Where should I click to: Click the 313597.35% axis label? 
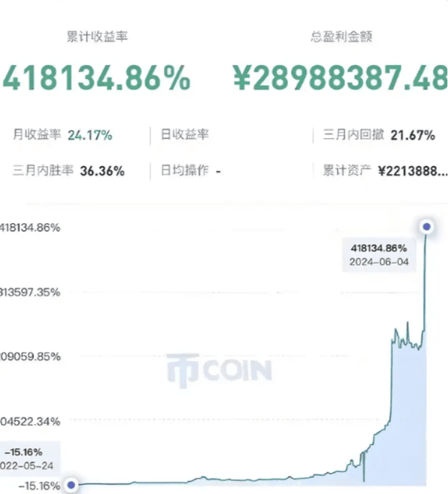tap(30, 292)
